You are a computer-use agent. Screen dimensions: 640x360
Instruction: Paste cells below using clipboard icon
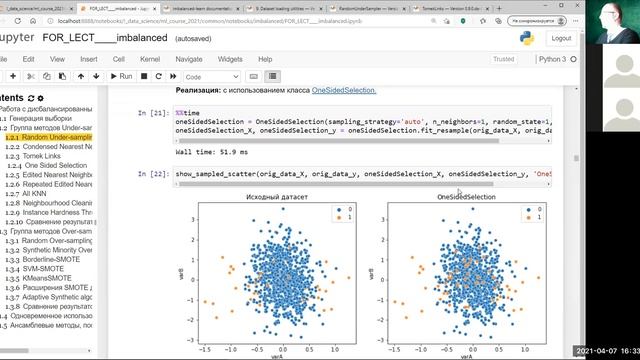click(62, 76)
